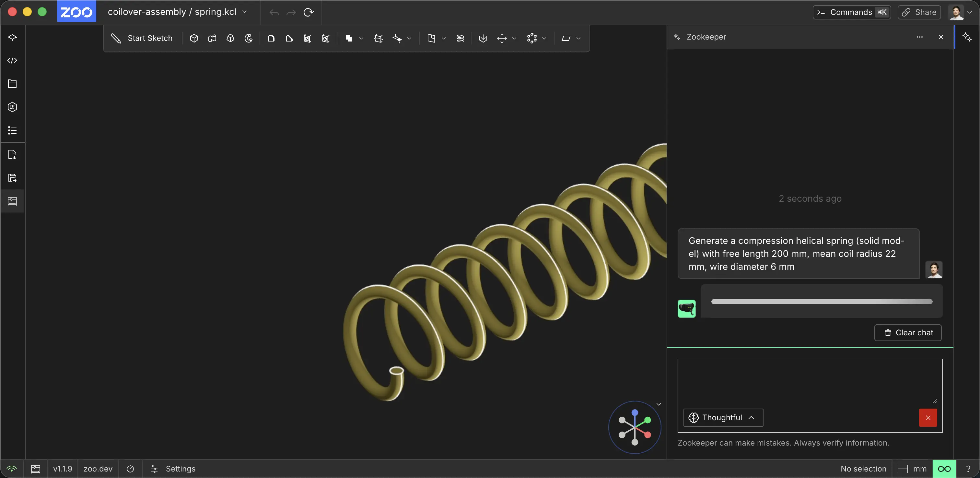
Task: Select the Fillet tool icon
Action: 271,38
